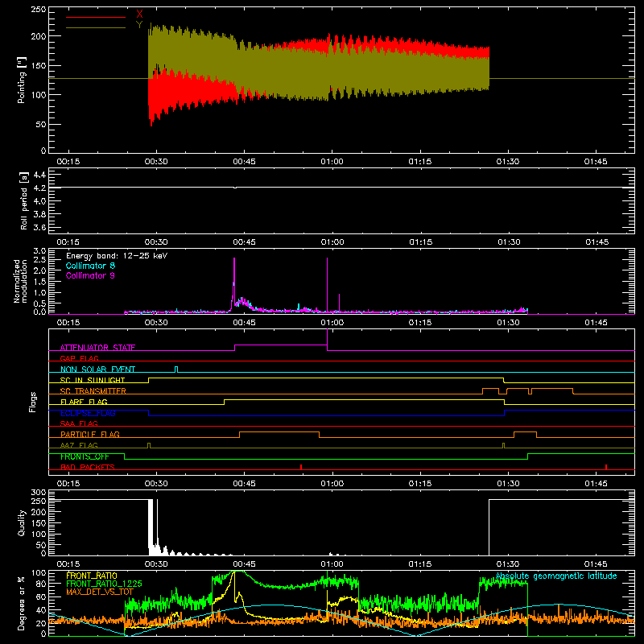
Task: Click the 00:30 tick under the Flags plot
Action: 156,484
